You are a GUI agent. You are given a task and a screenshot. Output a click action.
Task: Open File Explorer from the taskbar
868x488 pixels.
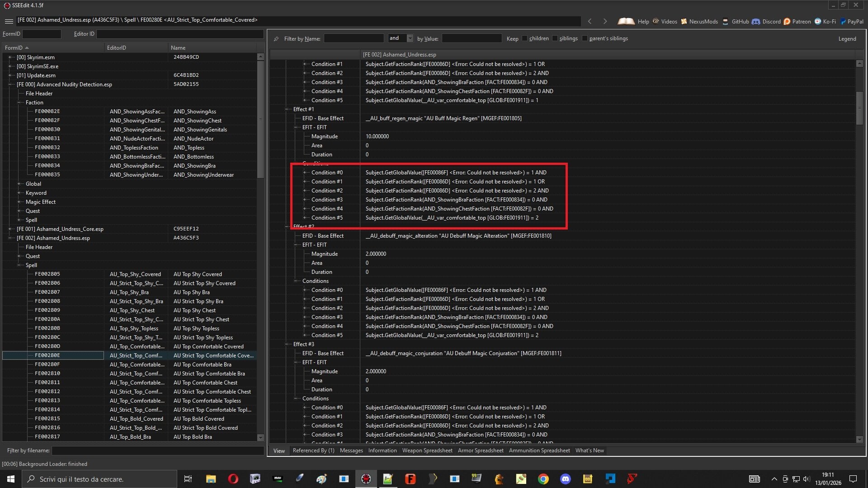pos(211,479)
